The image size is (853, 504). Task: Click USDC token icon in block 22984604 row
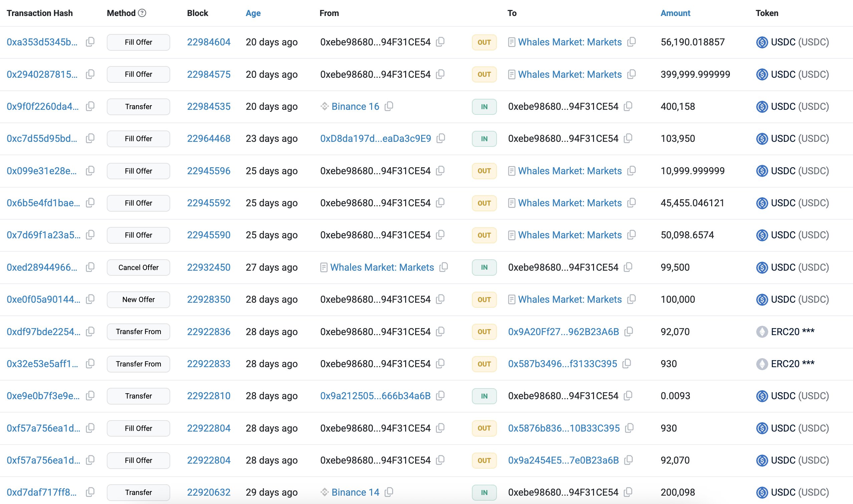(x=762, y=42)
